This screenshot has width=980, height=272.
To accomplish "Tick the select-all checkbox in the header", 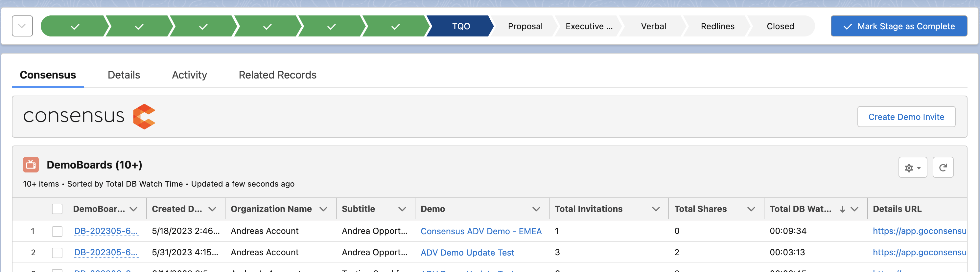I will pyautogui.click(x=57, y=209).
